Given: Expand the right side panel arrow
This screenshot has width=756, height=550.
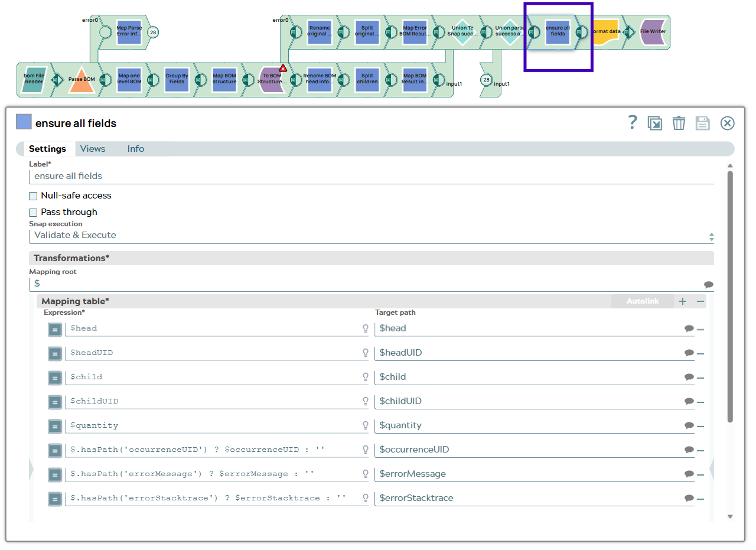Looking at the screenshot, I should [711, 469].
